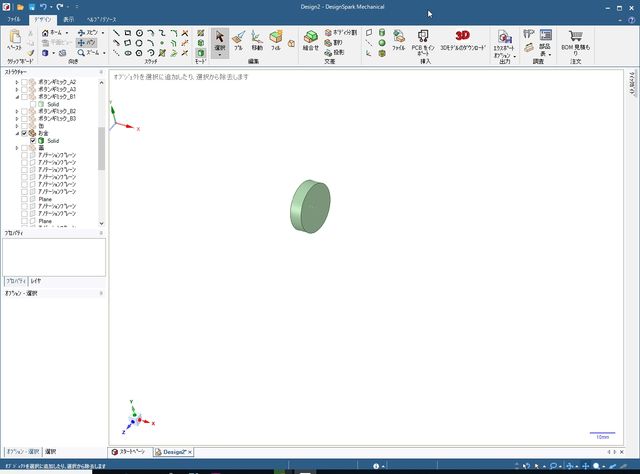Screen dimensions: 640x474
Task: Click the Pan (パン) view tool
Action: coord(86,42)
